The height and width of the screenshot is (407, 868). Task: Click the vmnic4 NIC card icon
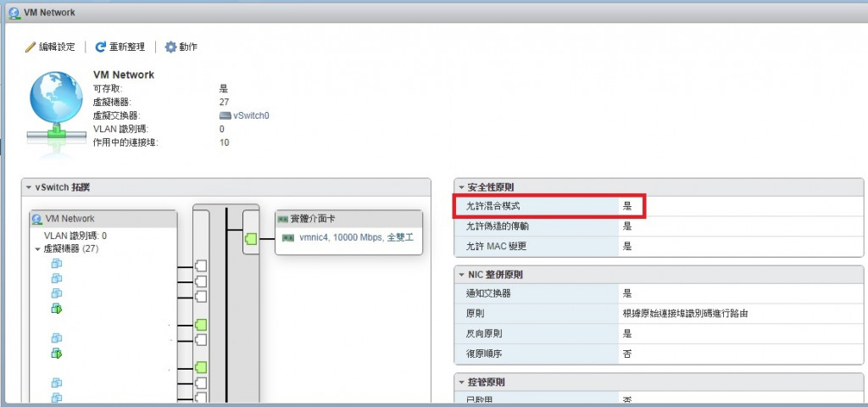point(288,237)
